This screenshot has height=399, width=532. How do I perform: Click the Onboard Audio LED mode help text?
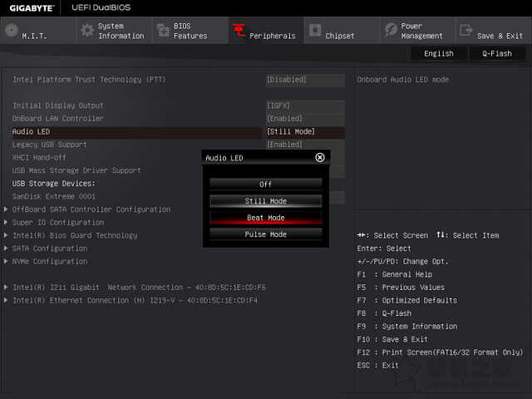403,80
